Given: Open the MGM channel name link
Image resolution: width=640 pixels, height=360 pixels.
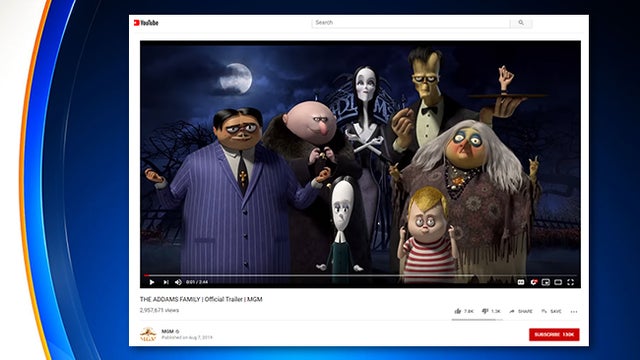Looking at the screenshot, I should point(167,331).
